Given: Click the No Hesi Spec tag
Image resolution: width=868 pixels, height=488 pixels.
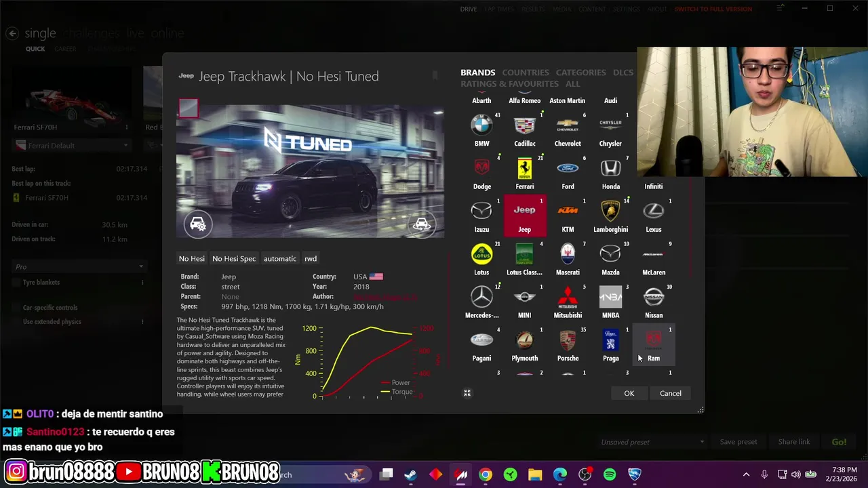Looking at the screenshot, I should pyautogui.click(x=234, y=259).
